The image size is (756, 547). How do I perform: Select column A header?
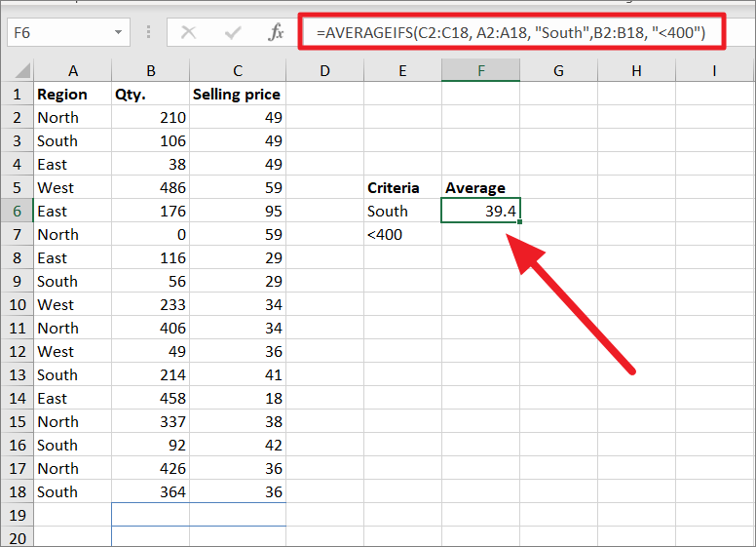tap(73, 70)
